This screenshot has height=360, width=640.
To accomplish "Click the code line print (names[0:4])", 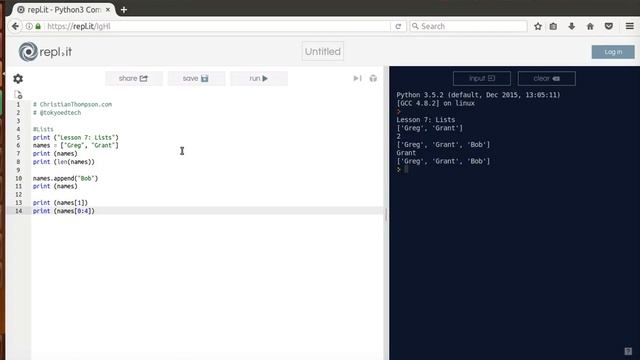I will [64, 211].
